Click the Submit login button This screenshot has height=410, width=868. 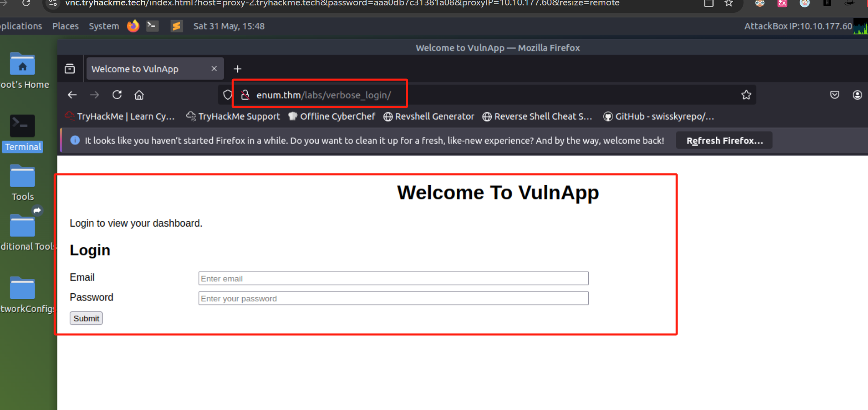point(86,318)
